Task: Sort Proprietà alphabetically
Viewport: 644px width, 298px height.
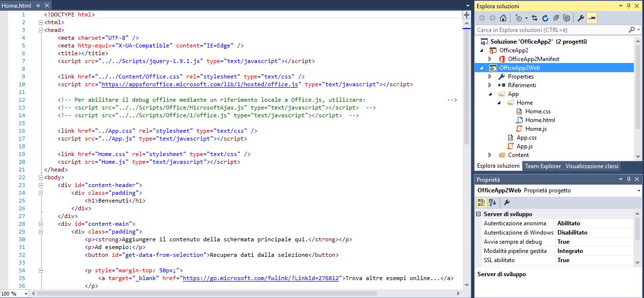Action: click(493, 203)
